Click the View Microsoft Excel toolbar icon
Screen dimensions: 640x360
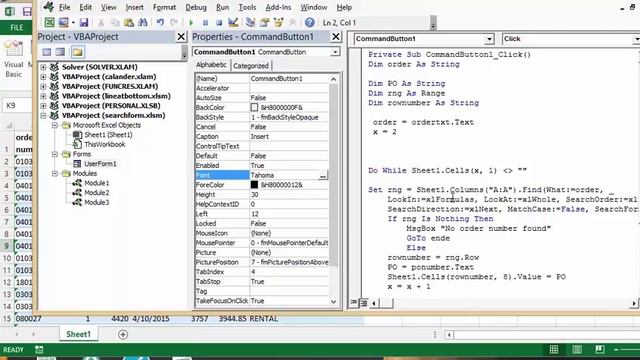(x=49, y=22)
